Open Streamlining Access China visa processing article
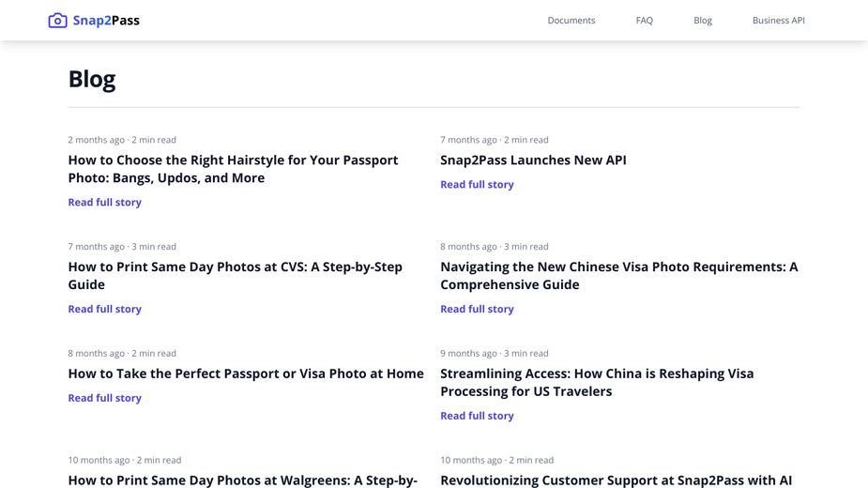 pyautogui.click(x=597, y=382)
